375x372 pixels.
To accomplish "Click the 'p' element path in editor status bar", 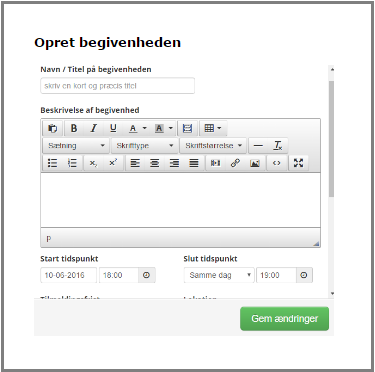I will (x=49, y=239).
